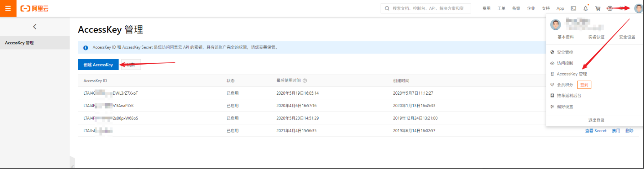Viewport: 644px width, 169px height.
Task: Click the AccessKey 管理 page title
Action: click(110, 29)
